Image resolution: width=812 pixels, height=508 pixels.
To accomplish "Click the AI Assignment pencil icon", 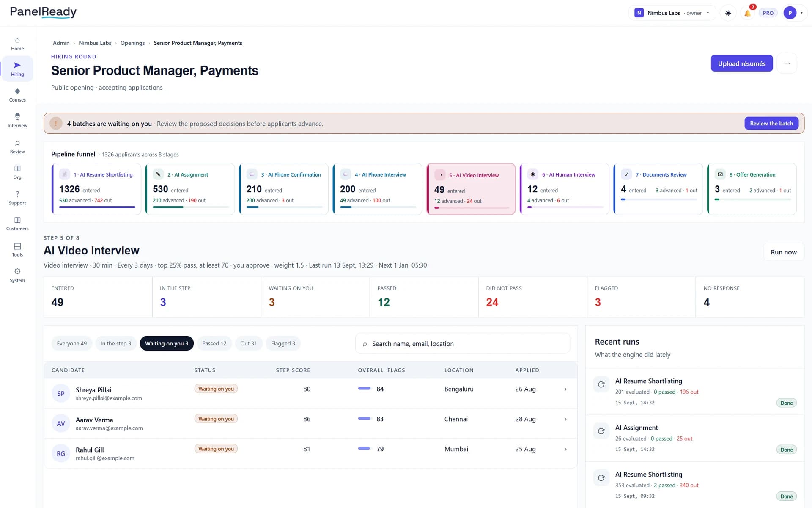I will [x=158, y=174].
